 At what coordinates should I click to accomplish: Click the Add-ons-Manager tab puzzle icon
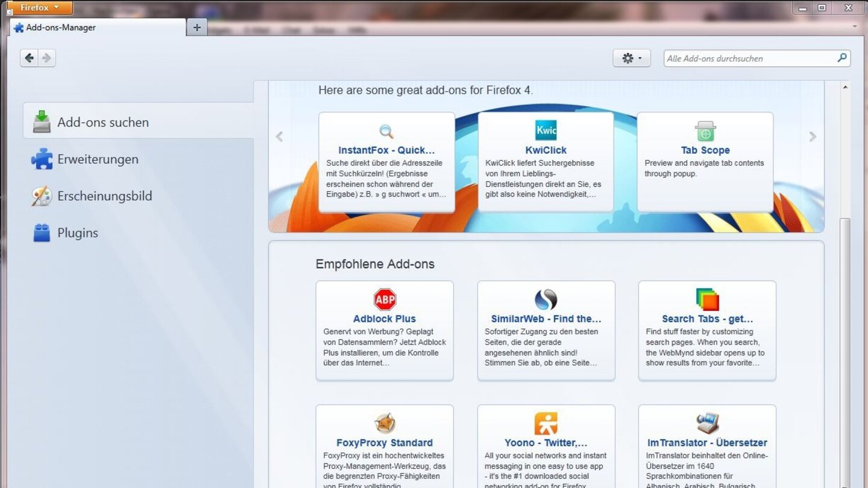(19, 28)
